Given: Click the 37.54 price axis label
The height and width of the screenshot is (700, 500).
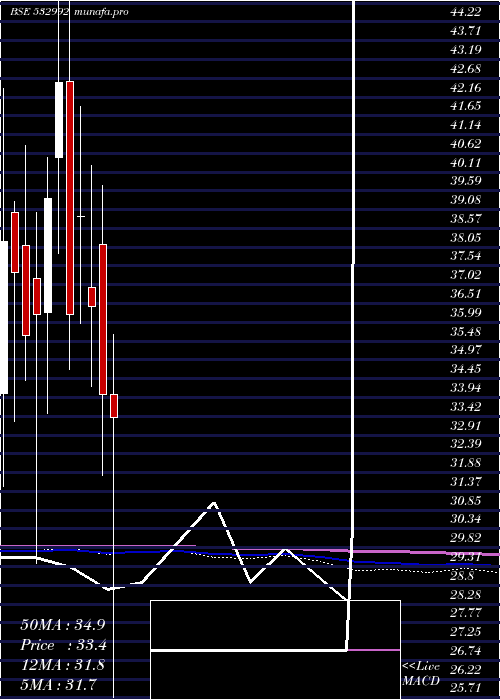Looking at the screenshot, I should point(466,256).
